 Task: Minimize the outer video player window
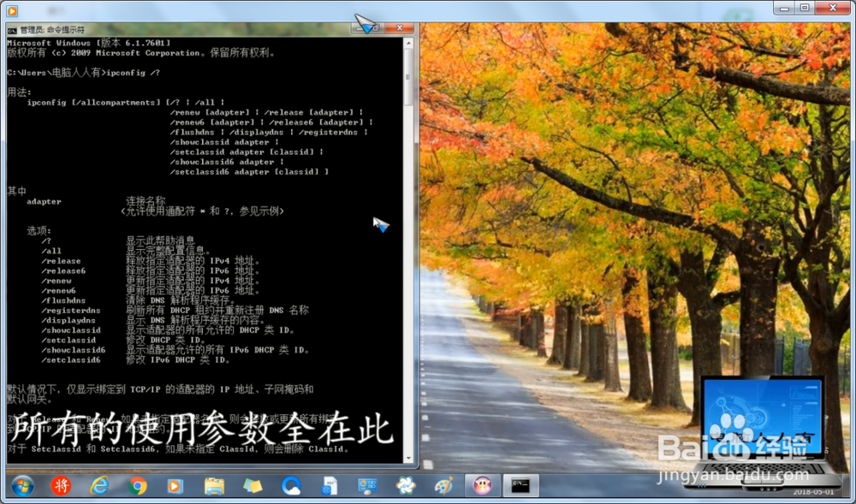pyautogui.click(x=784, y=9)
